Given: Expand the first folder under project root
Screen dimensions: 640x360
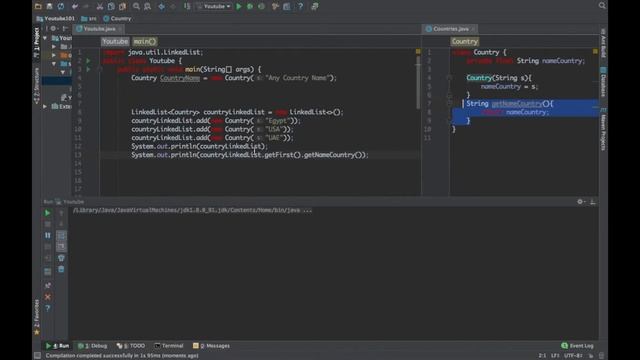Looking at the screenshot, I should pyautogui.click(x=54, y=47).
